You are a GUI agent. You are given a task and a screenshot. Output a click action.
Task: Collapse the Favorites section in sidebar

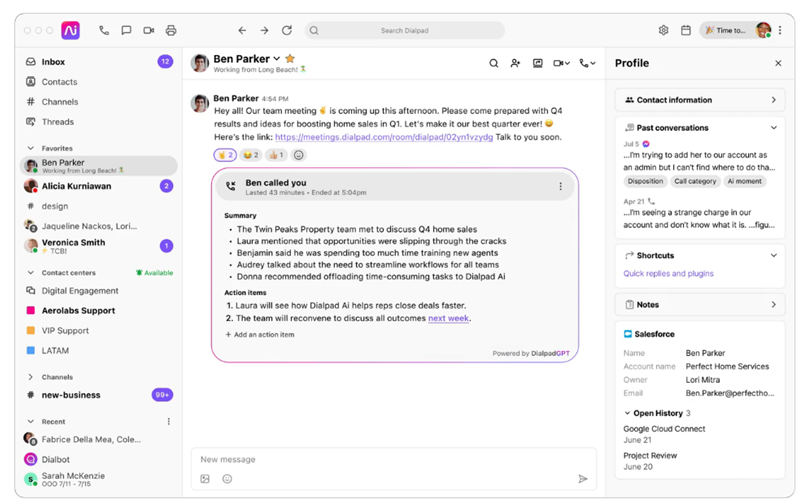[x=31, y=148]
